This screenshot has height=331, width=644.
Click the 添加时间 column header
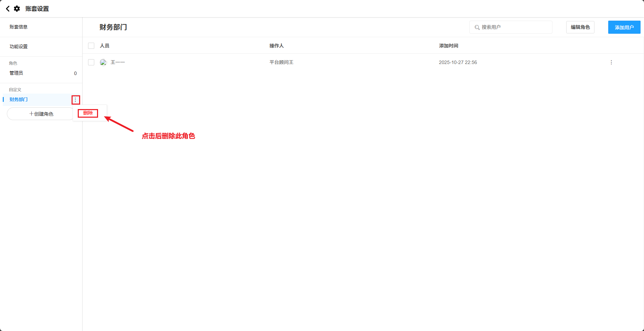[448, 46]
